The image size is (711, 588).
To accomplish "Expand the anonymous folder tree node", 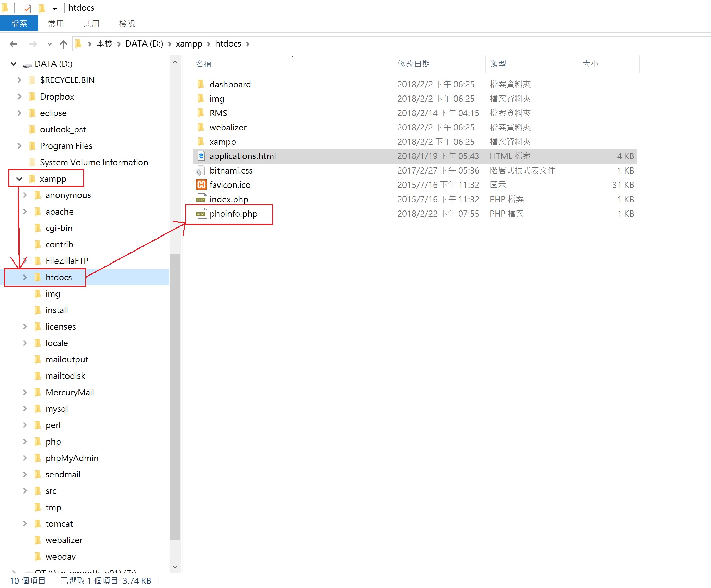I will pos(25,195).
